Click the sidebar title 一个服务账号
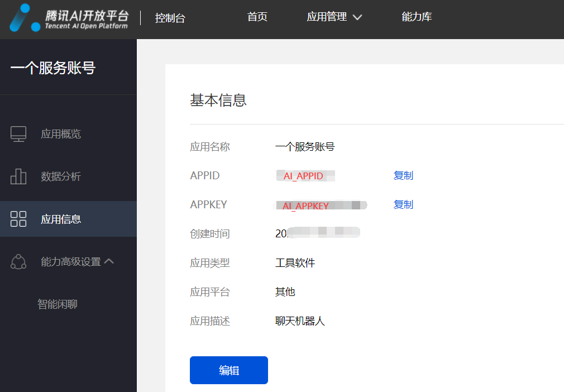The image size is (564, 392). [53, 68]
